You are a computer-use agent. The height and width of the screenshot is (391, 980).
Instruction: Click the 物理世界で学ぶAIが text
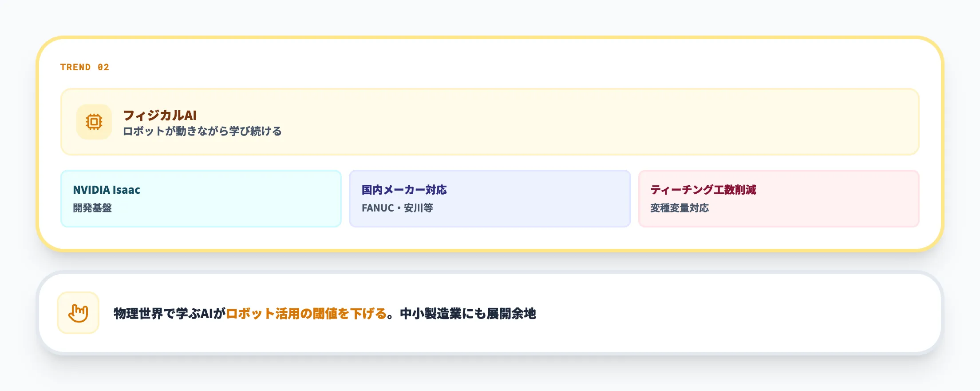pos(170,314)
